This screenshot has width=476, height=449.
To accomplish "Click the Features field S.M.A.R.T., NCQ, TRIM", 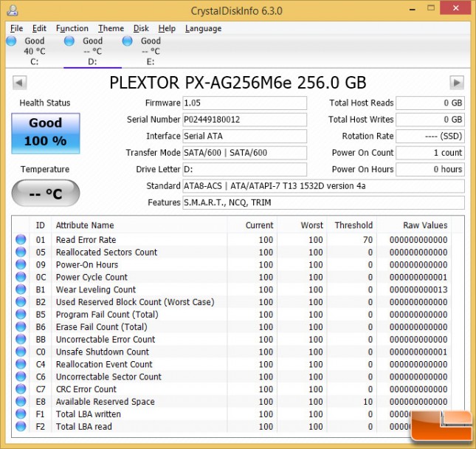I will (x=323, y=202).
